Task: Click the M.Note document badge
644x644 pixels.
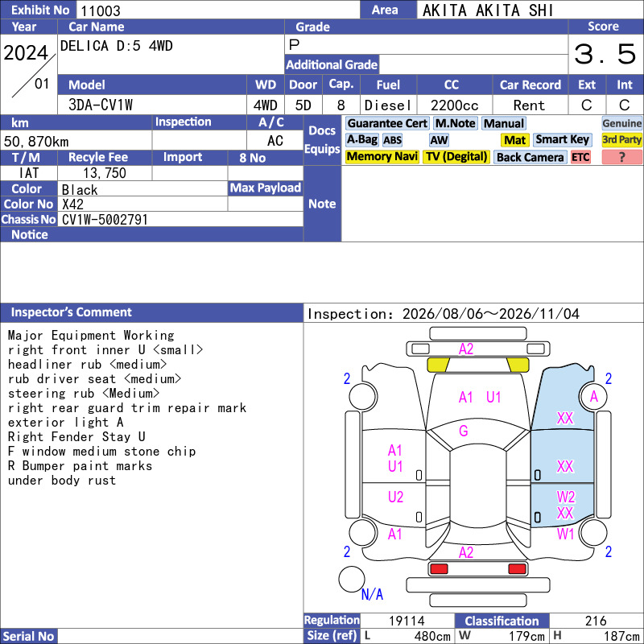Action: coord(455,123)
